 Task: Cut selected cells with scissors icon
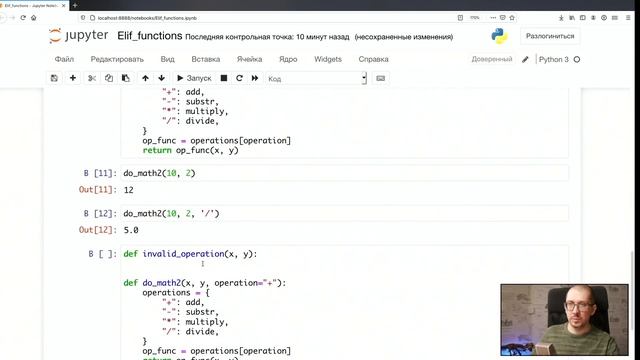click(x=92, y=78)
